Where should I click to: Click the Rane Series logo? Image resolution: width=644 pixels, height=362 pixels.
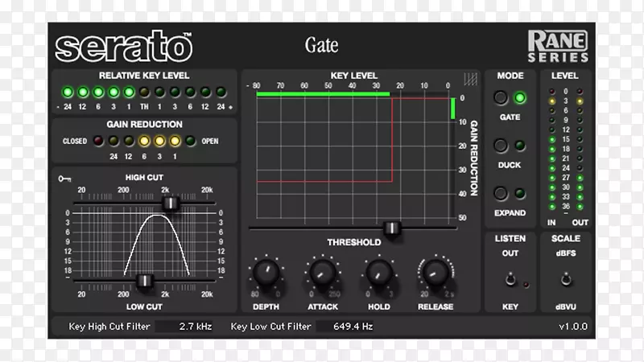[x=558, y=46]
